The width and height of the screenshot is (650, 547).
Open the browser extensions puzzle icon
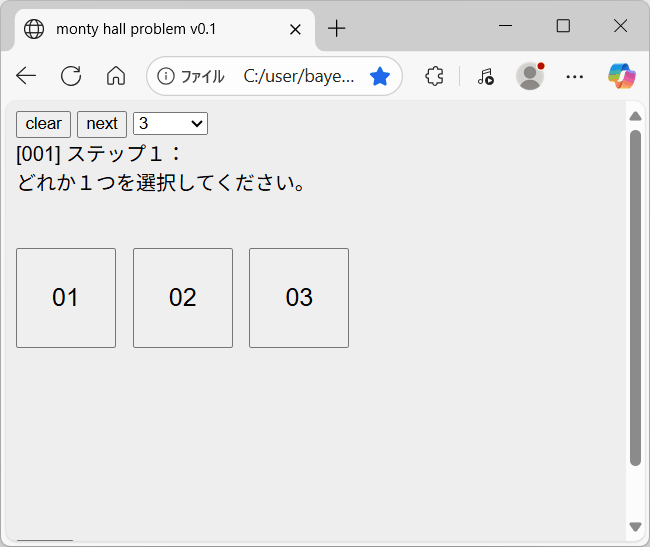(x=434, y=76)
